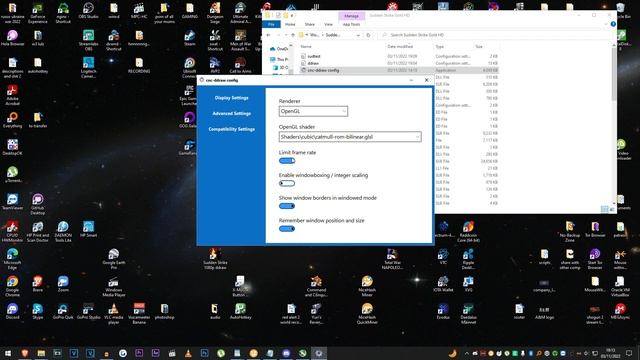Sort Explorer files by Name column
Image resolution: width=640 pixels, height=360 pixels.
306,47
